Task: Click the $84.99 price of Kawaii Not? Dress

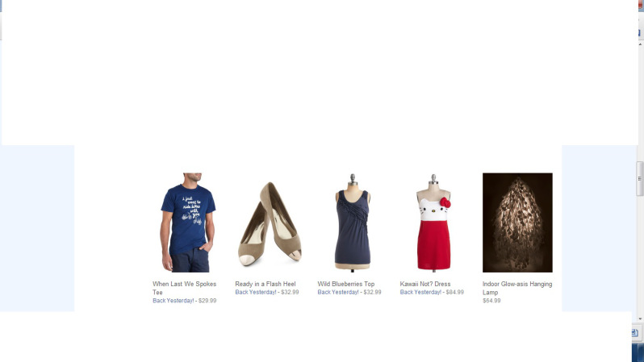Action: 454,292
